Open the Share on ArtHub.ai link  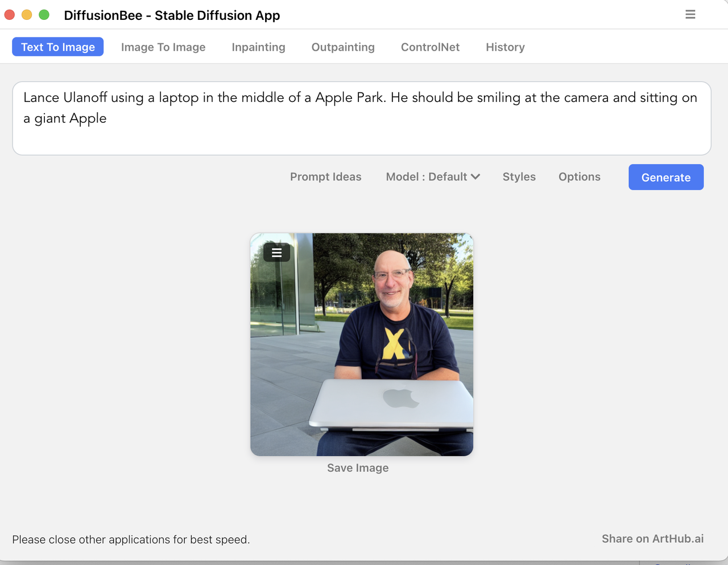coord(653,539)
